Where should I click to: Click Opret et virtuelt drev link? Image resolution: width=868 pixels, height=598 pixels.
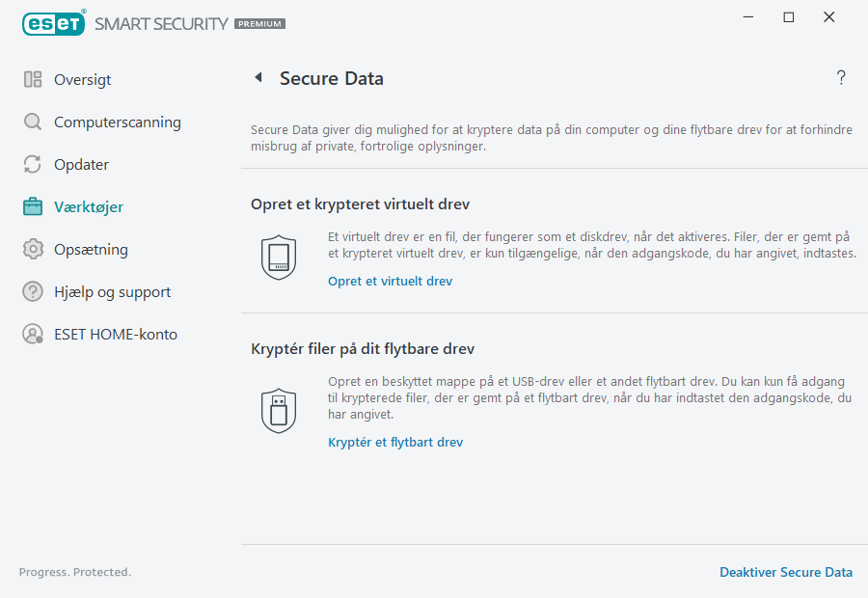pos(390,281)
